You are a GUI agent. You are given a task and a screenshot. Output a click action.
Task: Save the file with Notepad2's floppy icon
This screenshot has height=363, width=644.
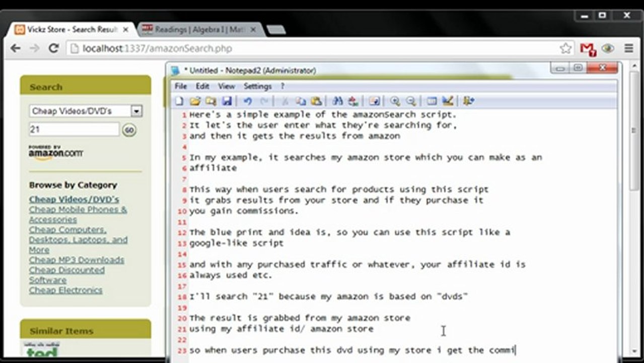click(227, 101)
